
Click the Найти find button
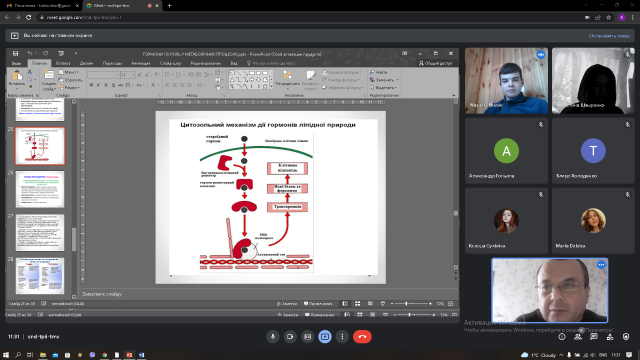[378, 72]
